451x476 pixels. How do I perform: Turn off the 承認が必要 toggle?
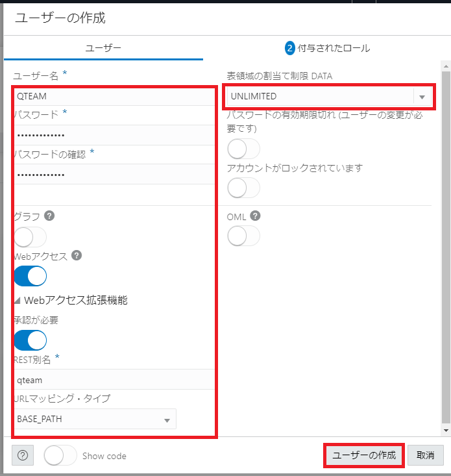[30, 340]
